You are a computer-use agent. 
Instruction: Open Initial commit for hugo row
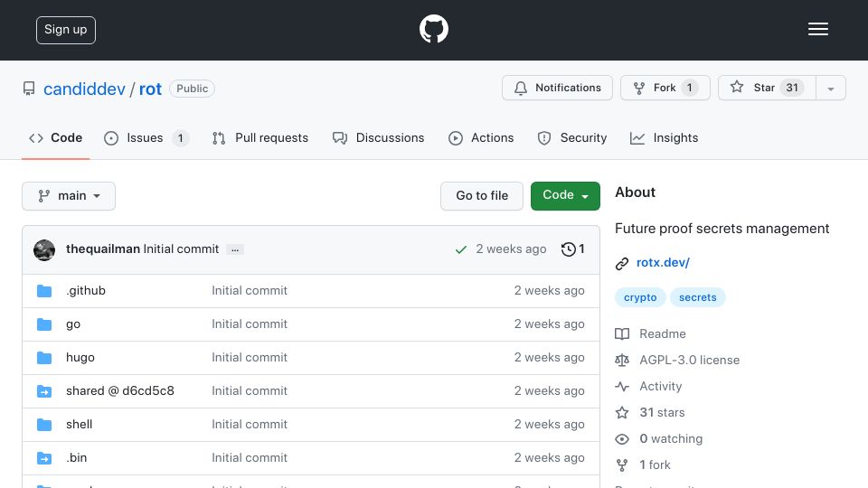click(250, 358)
